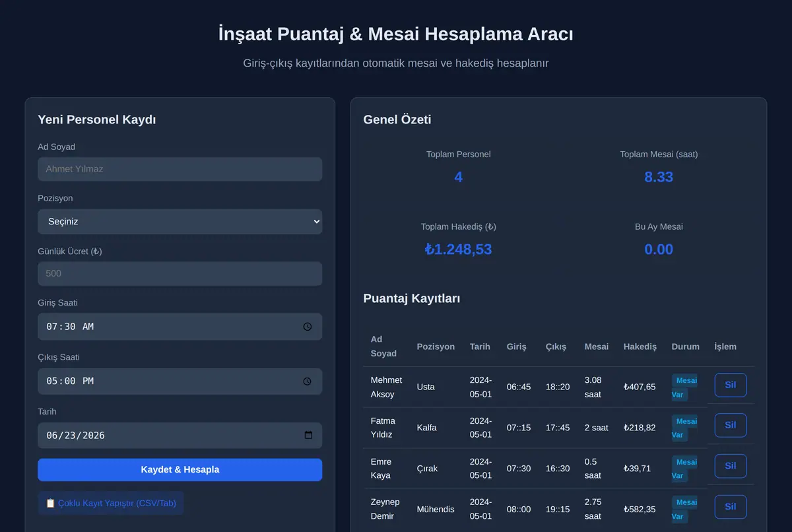Click the mesai cell 3.08 saat
Screen dimensions: 792x532
point(593,387)
